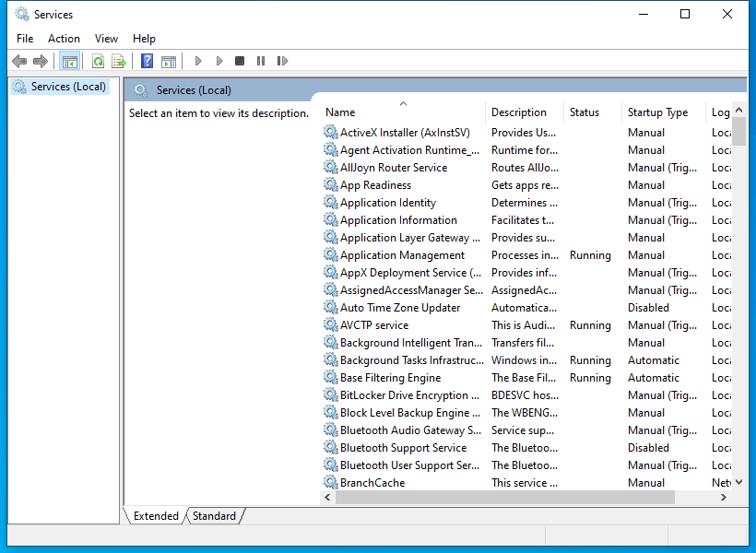Click the Forward arrow toolbar icon
Viewport: 756px width, 553px height.
[41, 61]
